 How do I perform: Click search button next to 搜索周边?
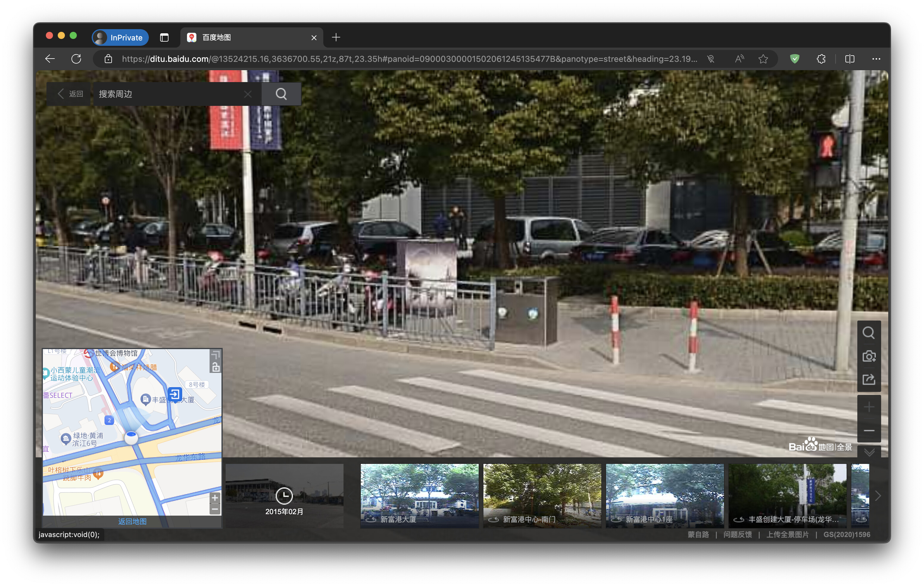(281, 94)
